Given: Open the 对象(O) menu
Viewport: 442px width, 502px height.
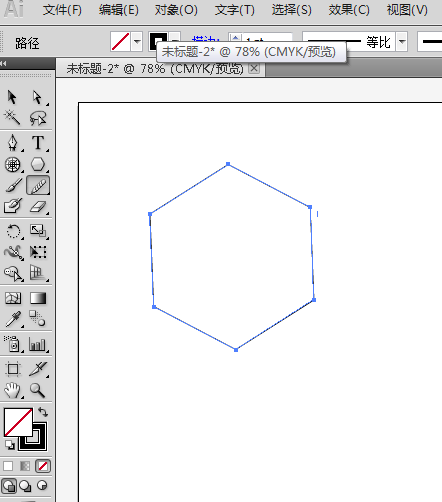Looking at the screenshot, I should 176,10.
